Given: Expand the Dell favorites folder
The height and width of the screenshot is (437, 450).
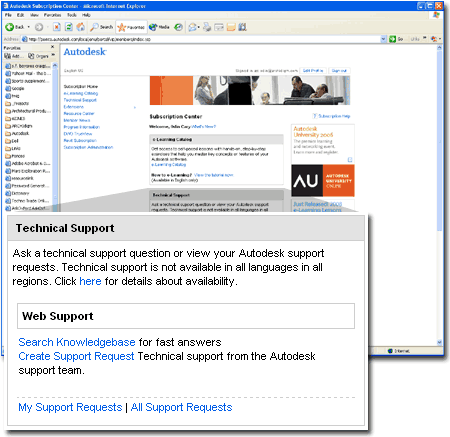Looking at the screenshot, I should pos(12,141).
